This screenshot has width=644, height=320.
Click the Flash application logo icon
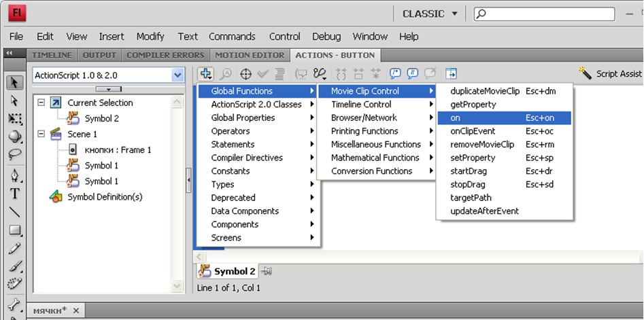pyautogui.click(x=17, y=14)
